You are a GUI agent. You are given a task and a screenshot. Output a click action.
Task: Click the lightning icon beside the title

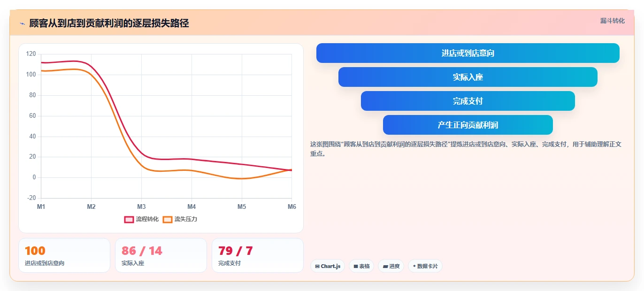click(22, 23)
